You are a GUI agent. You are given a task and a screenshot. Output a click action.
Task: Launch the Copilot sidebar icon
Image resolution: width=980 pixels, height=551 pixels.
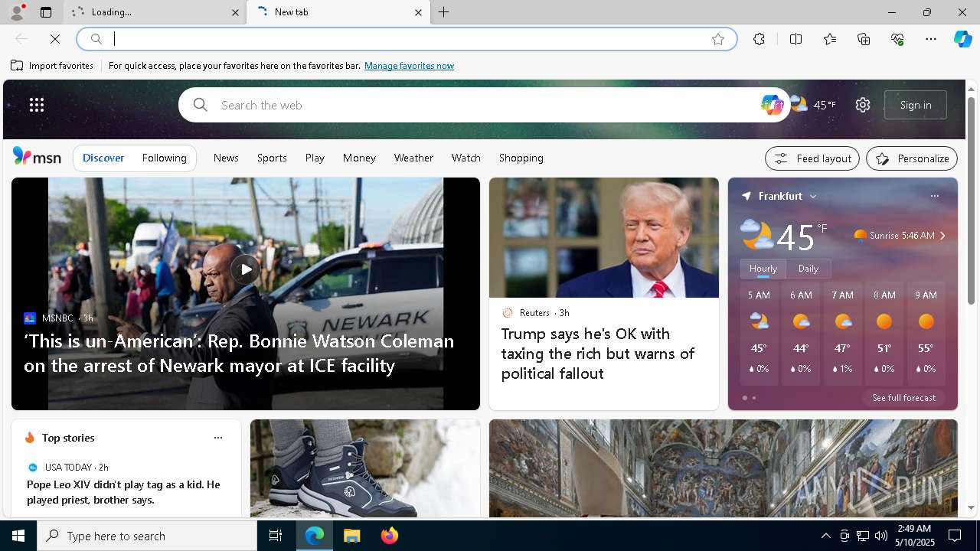(962, 39)
